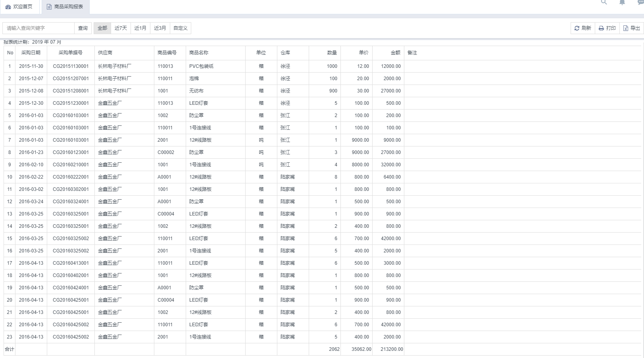Click the 金额 column header
The image size is (644, 358).
[395, 53]
